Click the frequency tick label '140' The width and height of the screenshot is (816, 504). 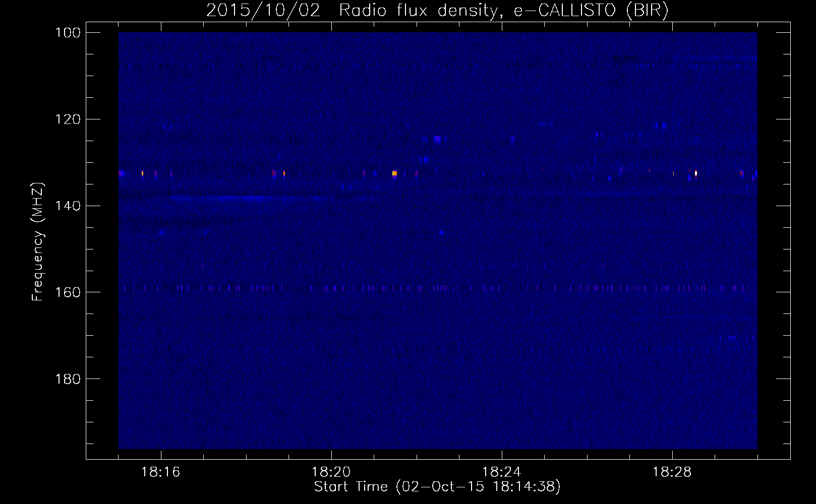point(69,206)
